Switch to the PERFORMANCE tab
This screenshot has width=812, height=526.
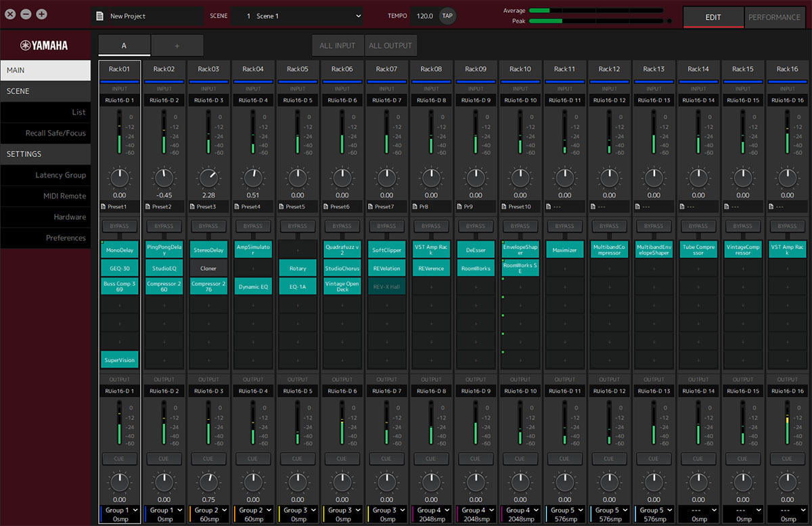[774, 17]
